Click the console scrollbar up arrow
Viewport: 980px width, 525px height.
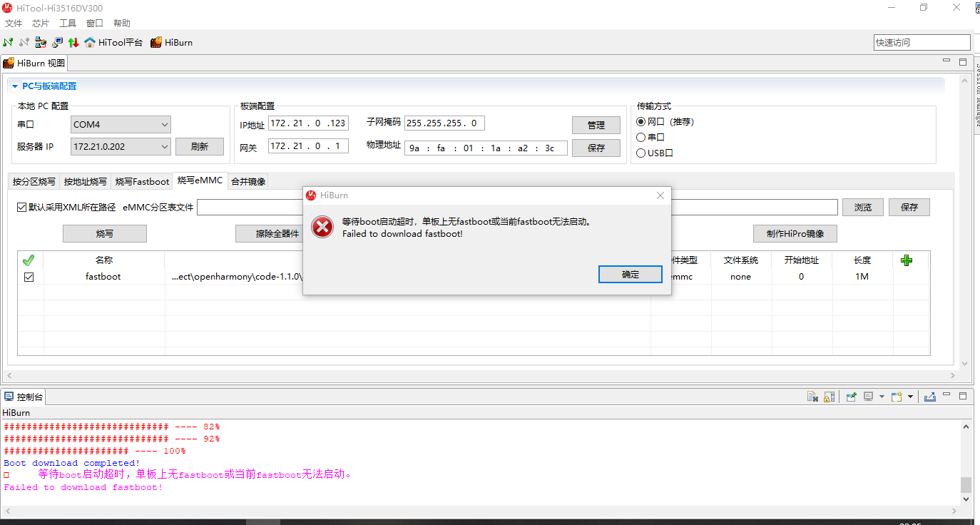click(966, 427)
